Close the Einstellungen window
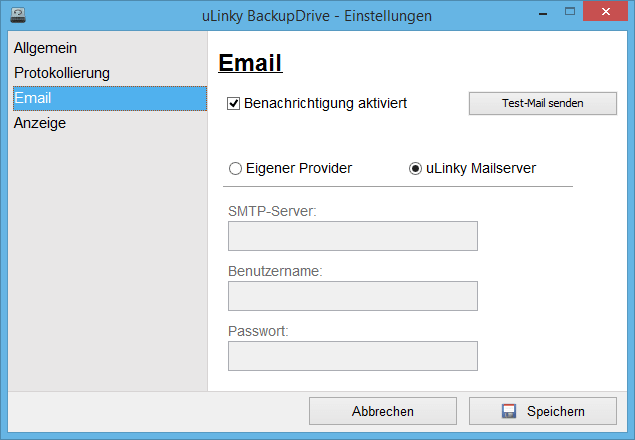Image resolution: width=635 pixels, height=440 pixels. coord(605,11)
